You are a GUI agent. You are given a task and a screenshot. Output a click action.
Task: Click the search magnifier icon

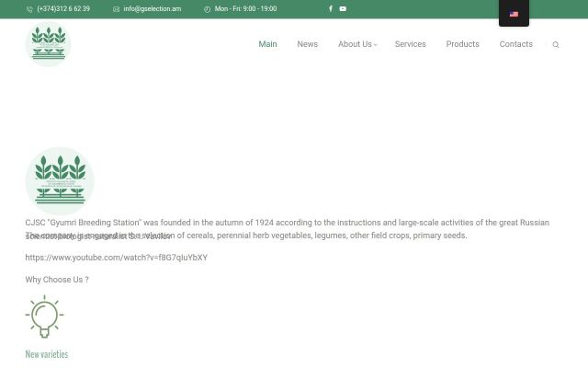556,45
